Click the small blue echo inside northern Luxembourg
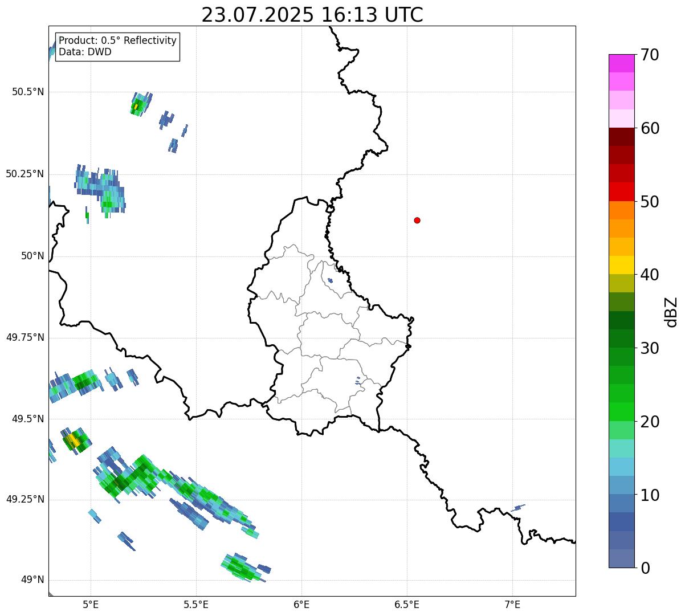Image resolution: width=685 pixels, height=616 pixels. [331, 280]
